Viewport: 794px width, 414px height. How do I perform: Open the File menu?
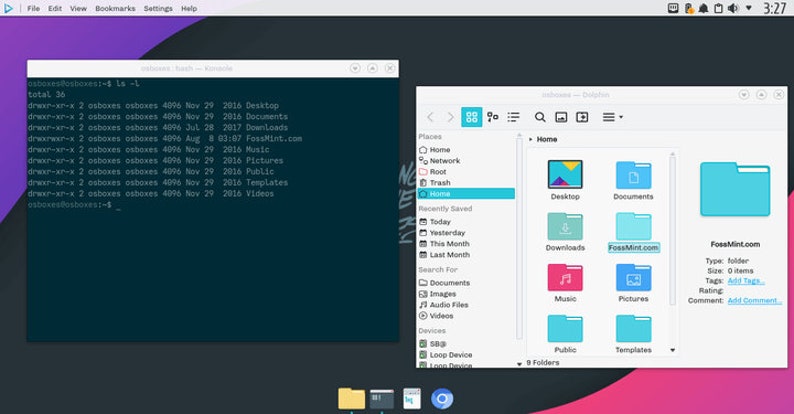[x=33, y=9]
